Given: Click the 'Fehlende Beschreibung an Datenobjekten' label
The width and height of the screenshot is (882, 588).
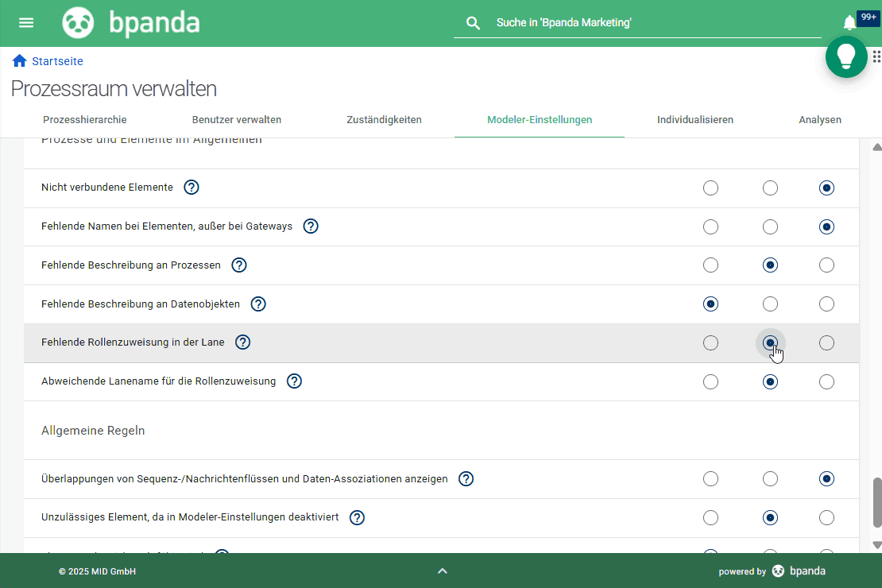Looking at the screenshot, I should [141, 304].
